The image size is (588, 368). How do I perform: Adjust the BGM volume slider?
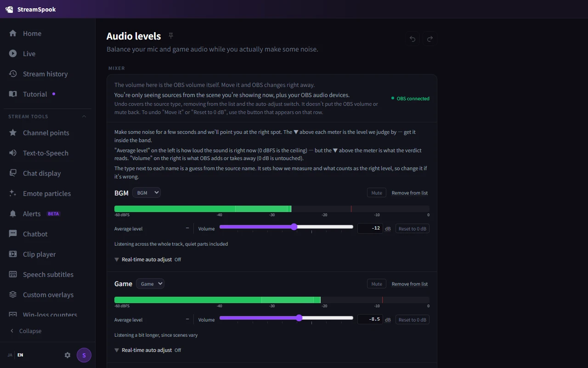[x=286, y=227]
